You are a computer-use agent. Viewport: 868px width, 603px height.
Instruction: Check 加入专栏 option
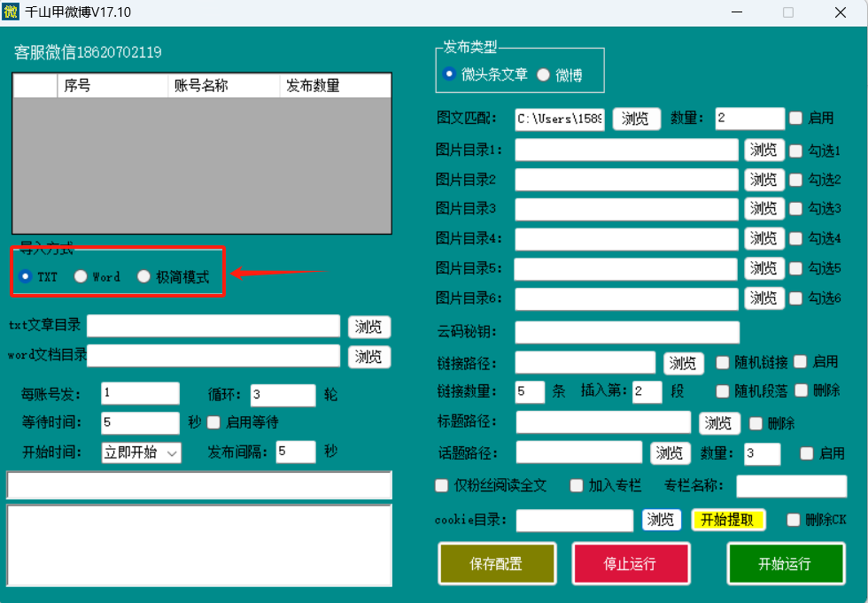click(577, 486)
